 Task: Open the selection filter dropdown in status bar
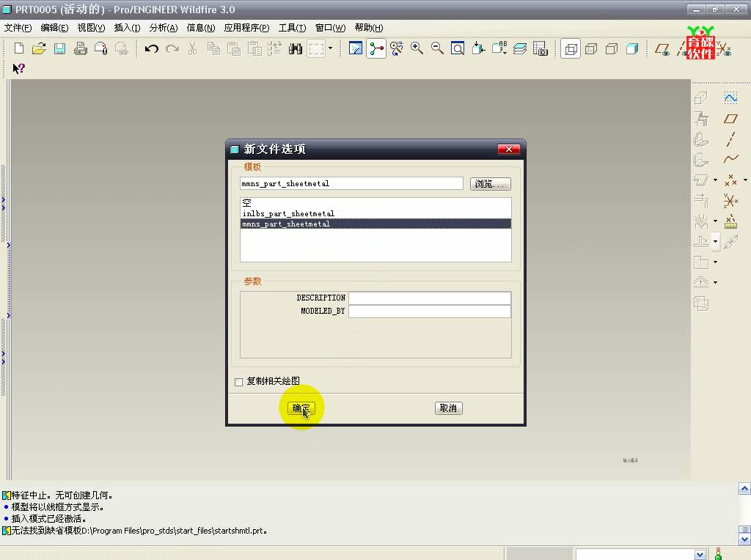point(700,555)
